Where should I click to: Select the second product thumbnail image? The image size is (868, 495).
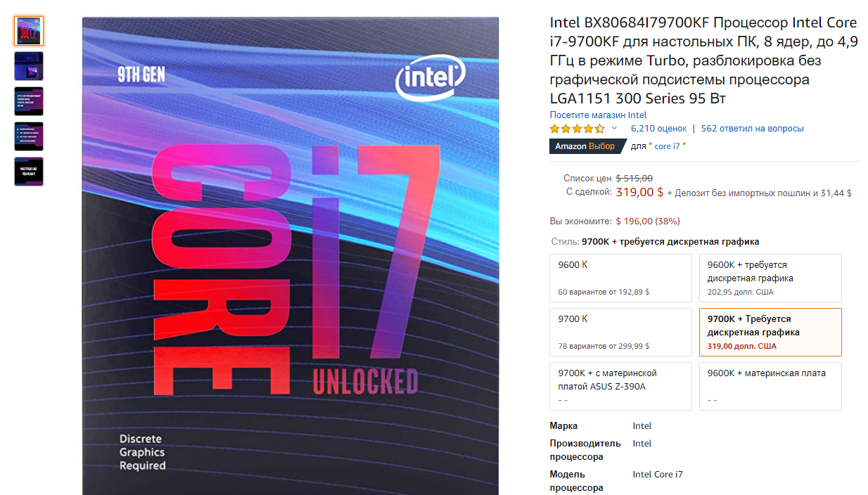point(29,66)
